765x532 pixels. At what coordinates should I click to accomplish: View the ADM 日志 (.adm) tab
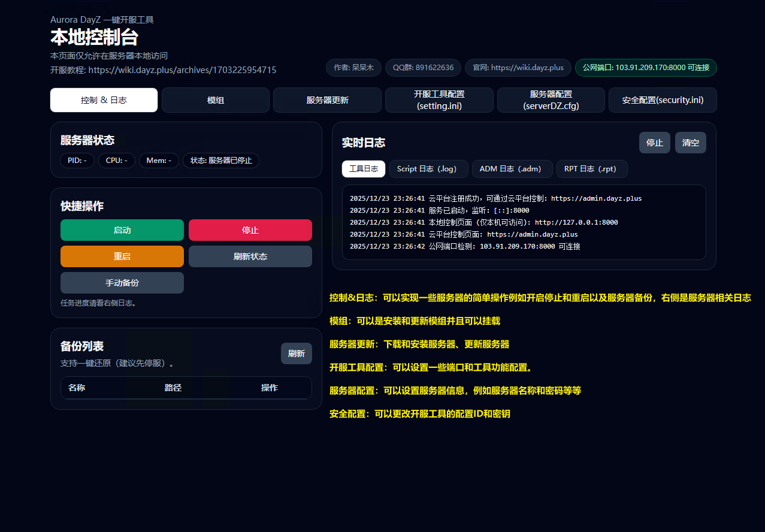tap(512, 169)
